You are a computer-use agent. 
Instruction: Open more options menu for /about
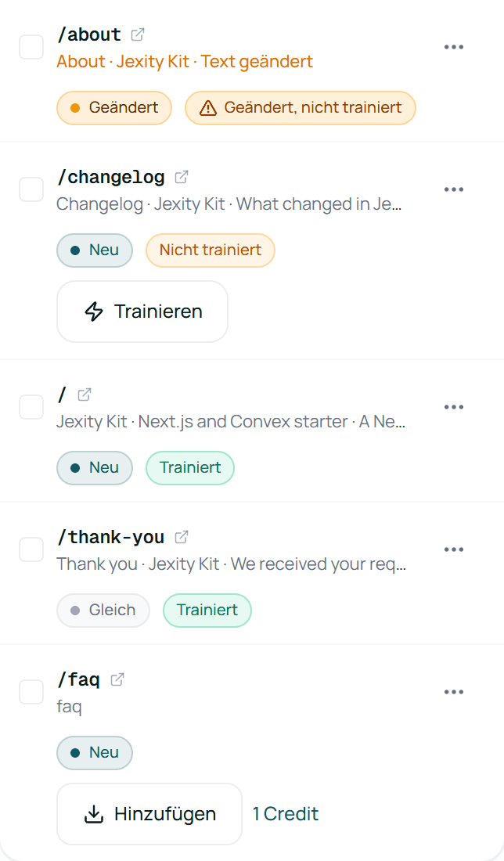click(x=454, y=47)
